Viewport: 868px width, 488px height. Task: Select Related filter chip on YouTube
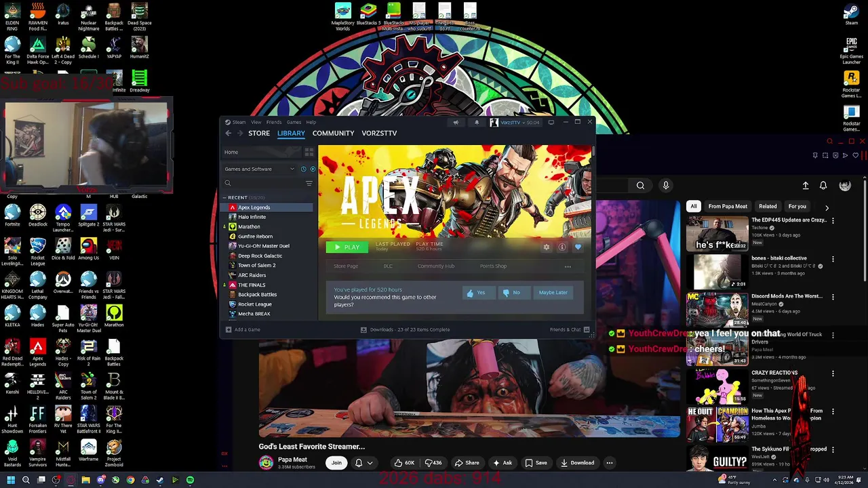pos(768,207)
